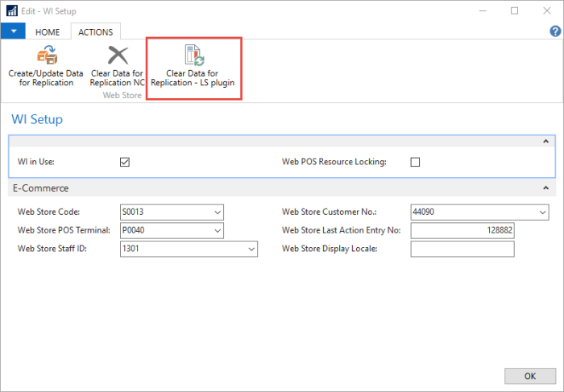Collapse the E-Commerce section
Viewport: 564px width, 392px height.
546,188
